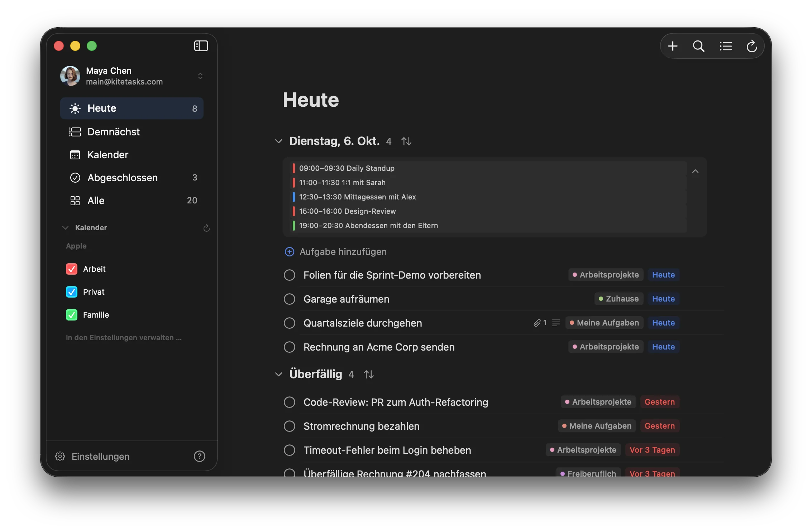Open Demnächst view
The image size is (812, 530).
[x=132, y=132]
